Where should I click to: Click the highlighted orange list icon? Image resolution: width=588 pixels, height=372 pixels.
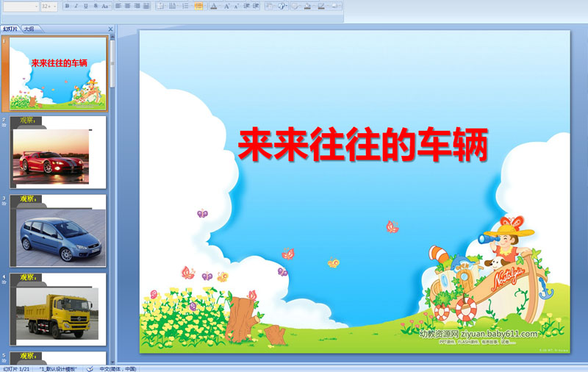pos(198,6)
